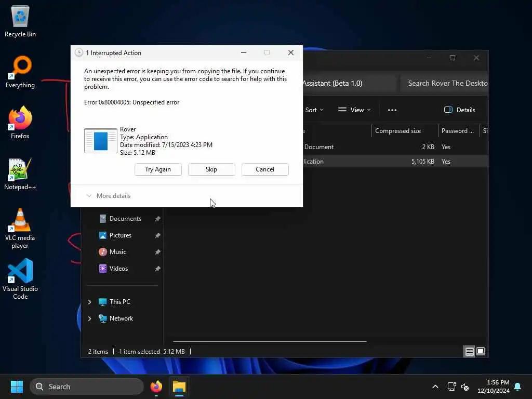
Task: Click the Compressed size column header
Action: [x=405, y=130]
